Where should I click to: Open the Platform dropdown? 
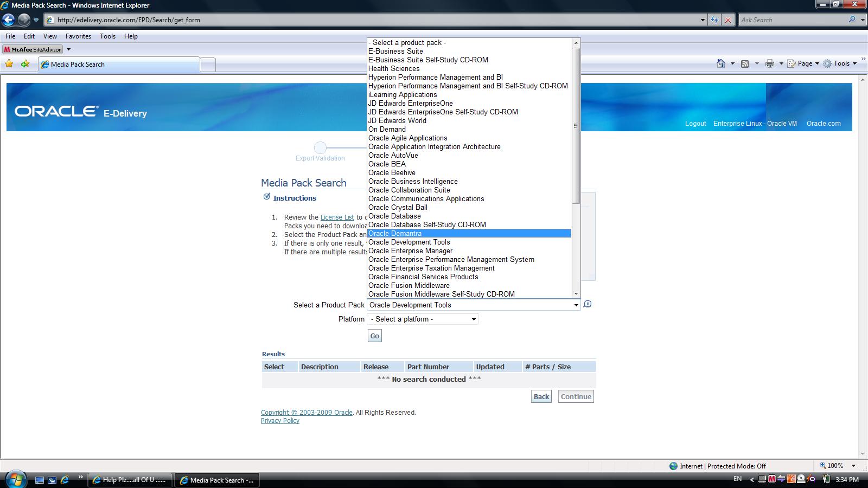click(x=423, y=319)
